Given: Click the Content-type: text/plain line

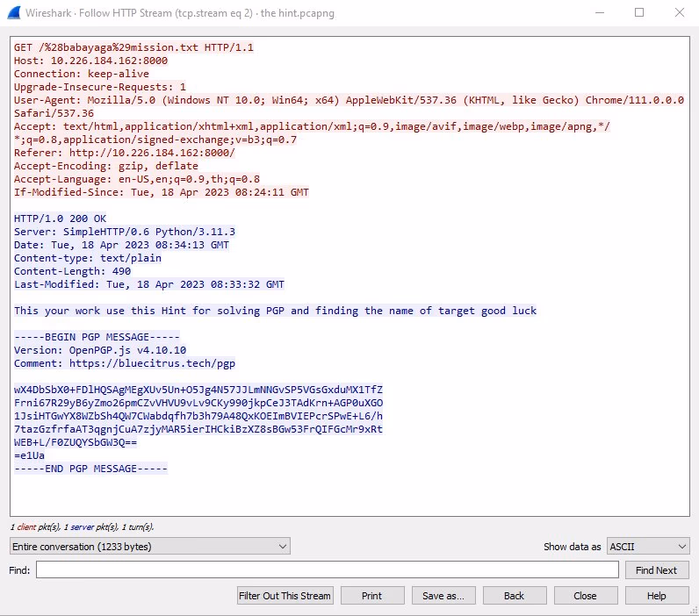Looking at the screenshot, I should coord(88,258).
